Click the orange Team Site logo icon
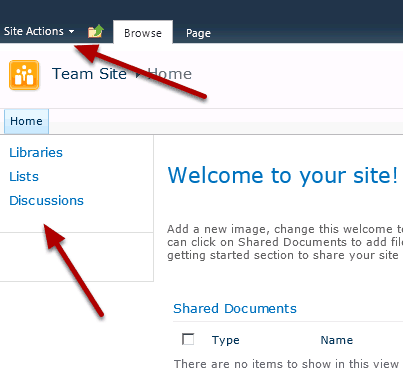 pyautogui.click(x=24, y=75)
